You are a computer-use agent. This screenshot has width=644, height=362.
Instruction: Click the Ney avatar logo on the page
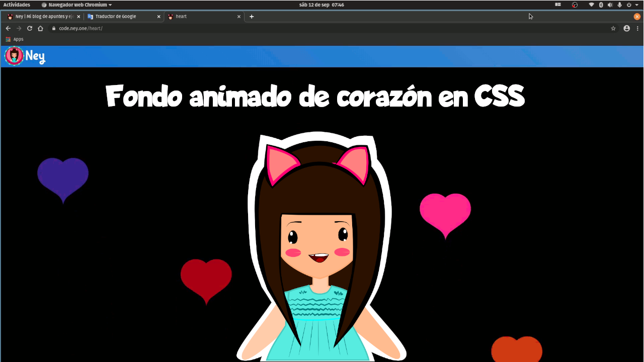[x=14, y=55]
